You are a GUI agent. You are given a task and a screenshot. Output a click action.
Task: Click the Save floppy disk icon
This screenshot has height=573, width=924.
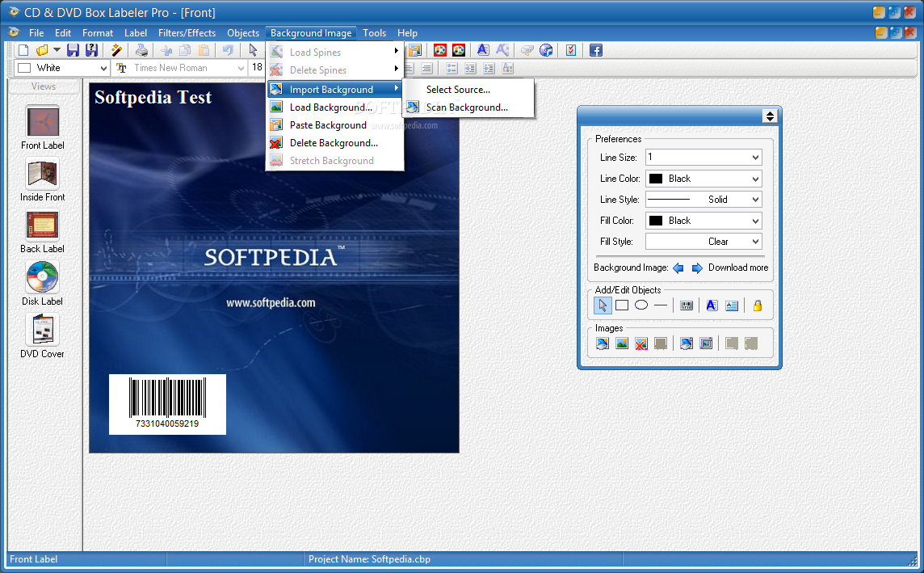73,51
